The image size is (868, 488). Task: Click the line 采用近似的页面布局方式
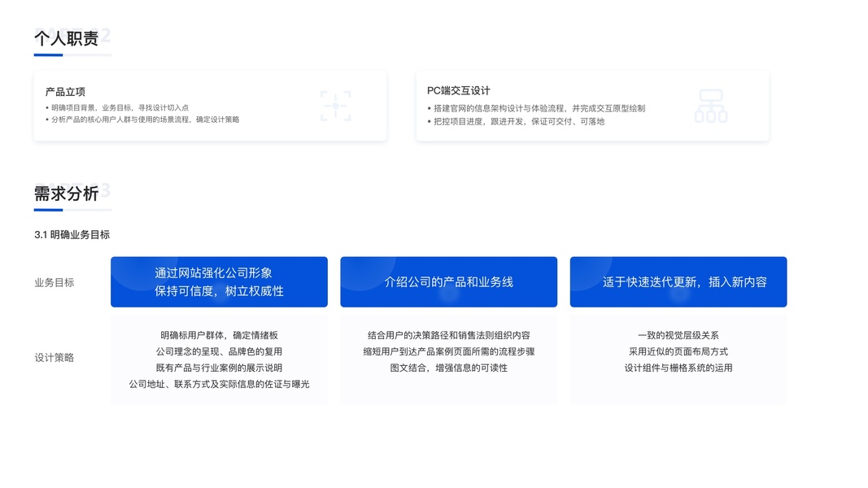(678, 351)
